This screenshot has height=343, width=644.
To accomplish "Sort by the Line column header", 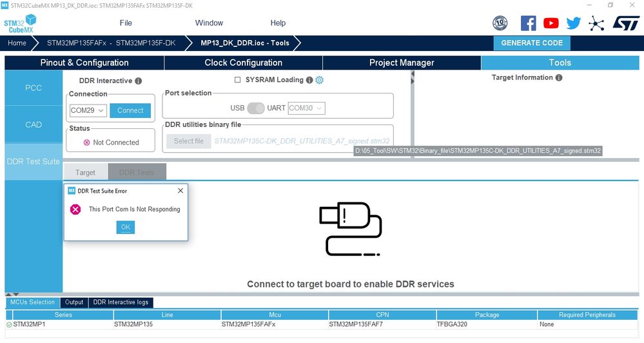I will click(x=167, y=315).
